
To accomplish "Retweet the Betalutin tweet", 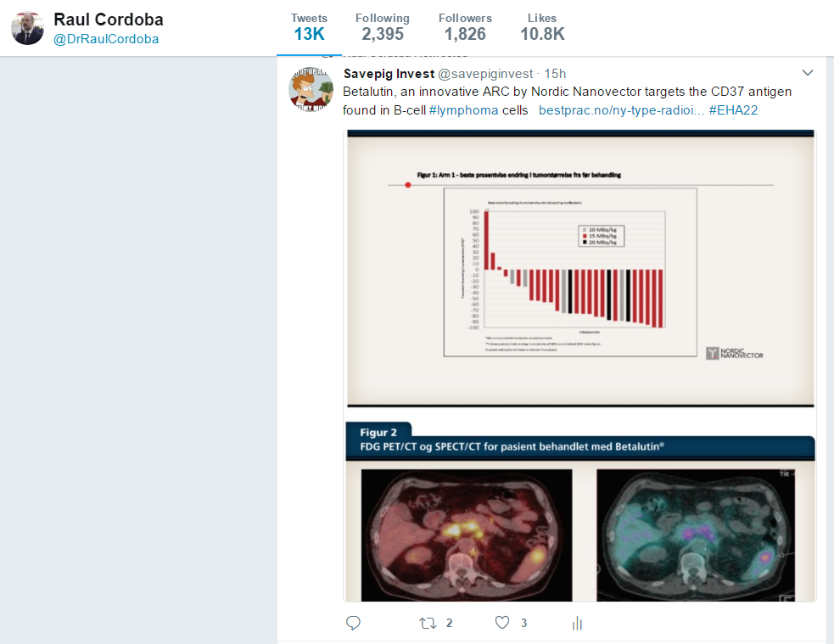I will pos(428,623).
